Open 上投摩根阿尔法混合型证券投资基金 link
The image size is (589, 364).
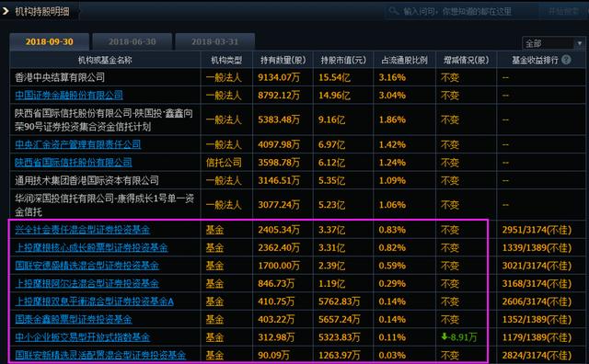tap(87, 284)
